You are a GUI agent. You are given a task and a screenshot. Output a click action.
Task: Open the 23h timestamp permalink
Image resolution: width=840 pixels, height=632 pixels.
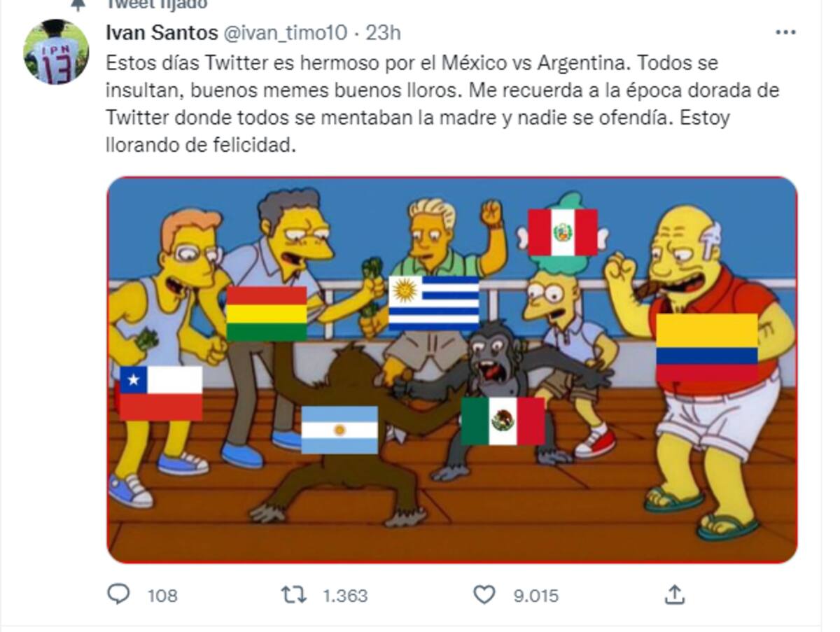pos(384,32)
